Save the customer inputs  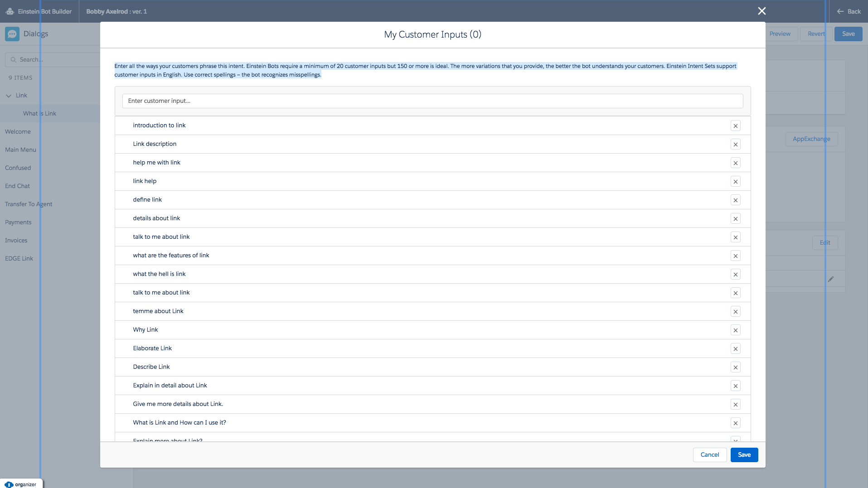click(x=744, y=455)
